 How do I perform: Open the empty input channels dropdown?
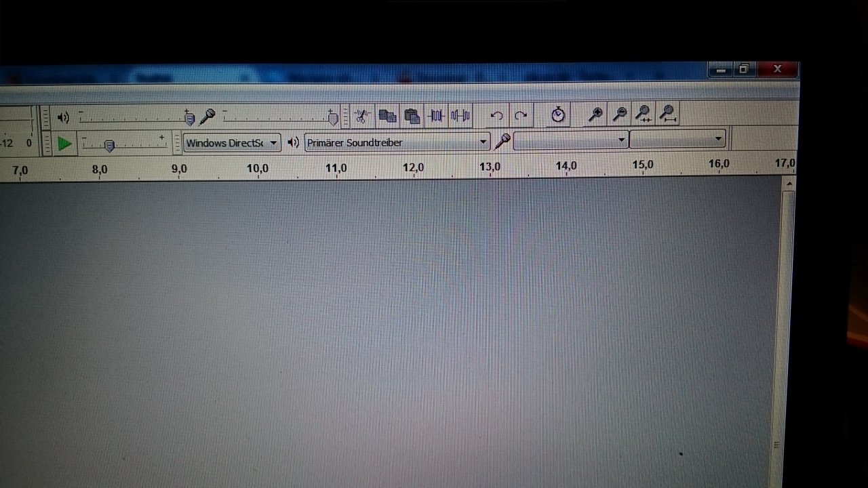(x=677, y=140)
